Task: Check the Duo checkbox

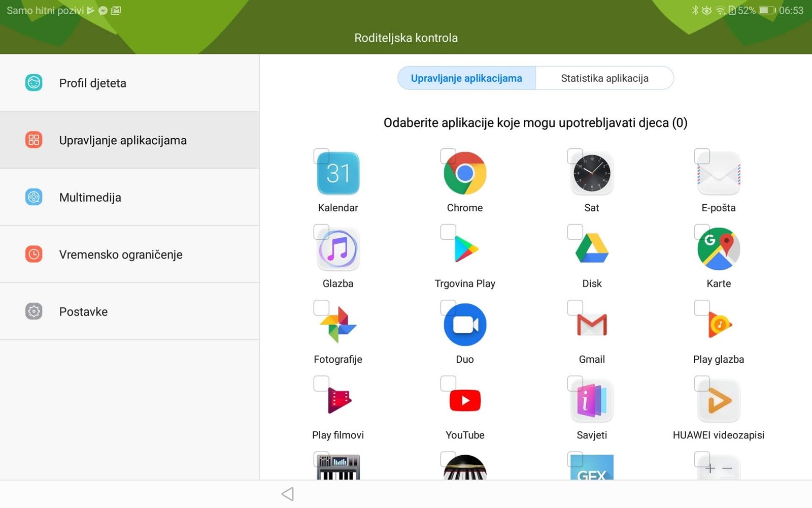Action: pos(448,307)
